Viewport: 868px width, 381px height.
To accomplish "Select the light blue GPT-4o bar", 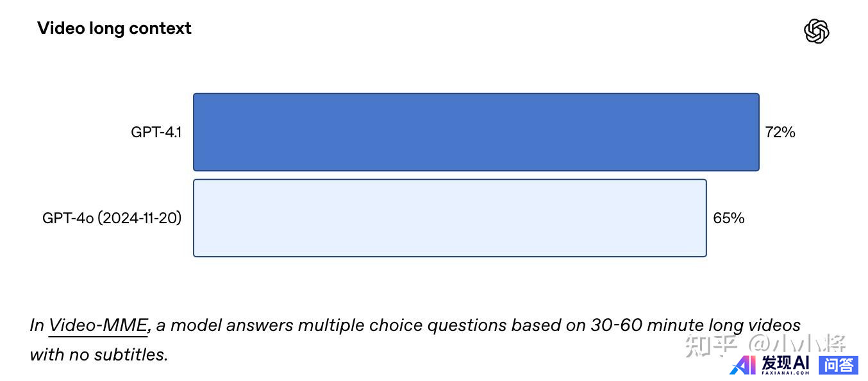I will (x=450, y=218).
